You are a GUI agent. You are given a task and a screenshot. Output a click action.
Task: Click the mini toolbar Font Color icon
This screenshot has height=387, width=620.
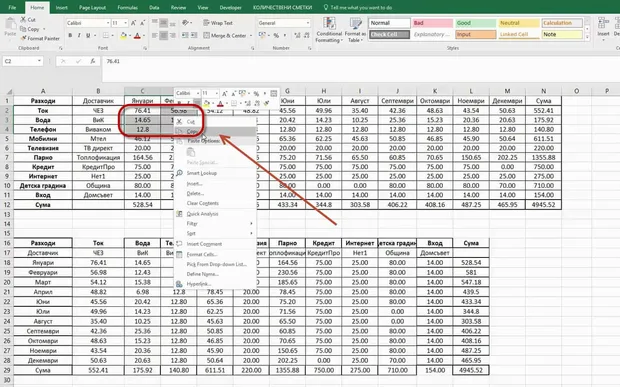point(220,104)
